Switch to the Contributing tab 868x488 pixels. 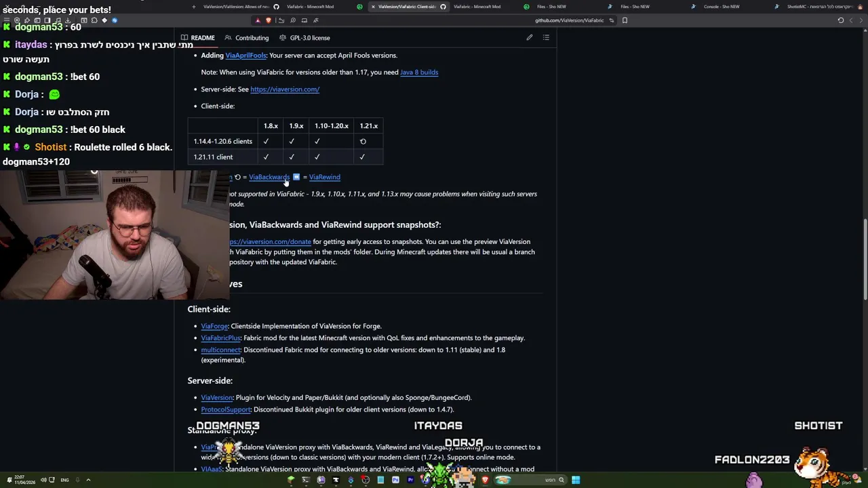[x=247, y=38]
